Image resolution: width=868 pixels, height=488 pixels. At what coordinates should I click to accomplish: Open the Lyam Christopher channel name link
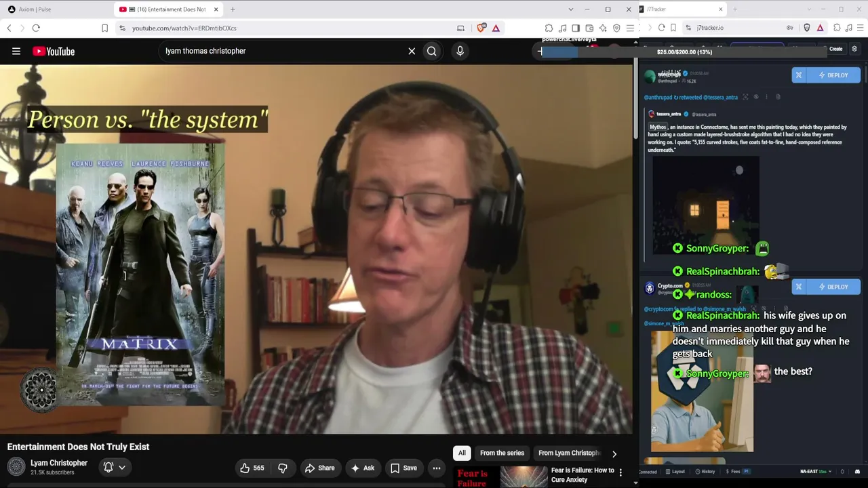tap(59, 463)
